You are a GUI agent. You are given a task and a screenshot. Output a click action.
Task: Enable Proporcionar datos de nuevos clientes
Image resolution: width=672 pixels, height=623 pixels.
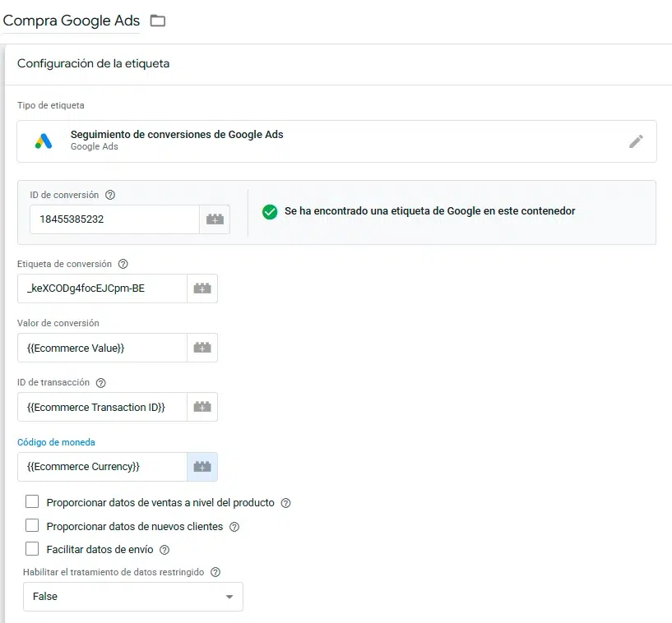tap(32, 525)
